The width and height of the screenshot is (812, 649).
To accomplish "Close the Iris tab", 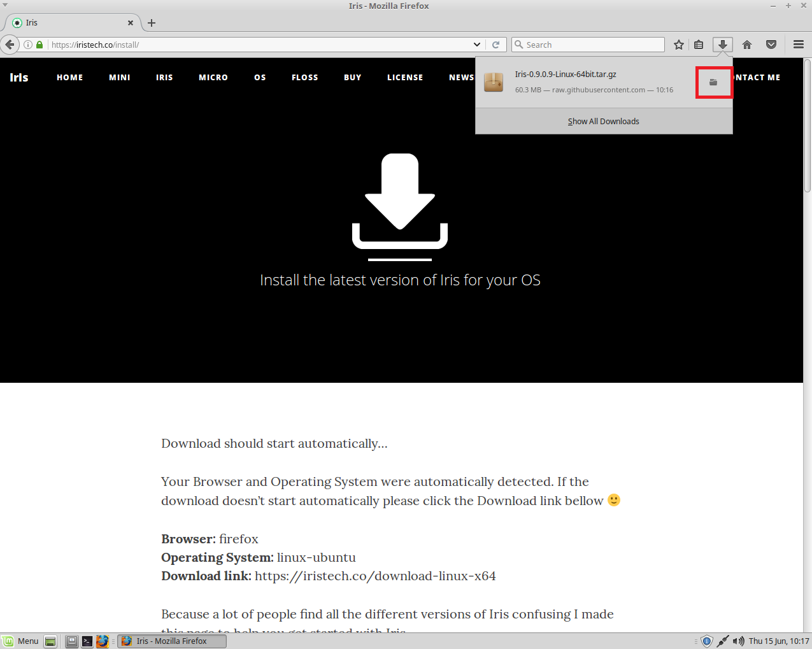I will [x=131, y=22].
